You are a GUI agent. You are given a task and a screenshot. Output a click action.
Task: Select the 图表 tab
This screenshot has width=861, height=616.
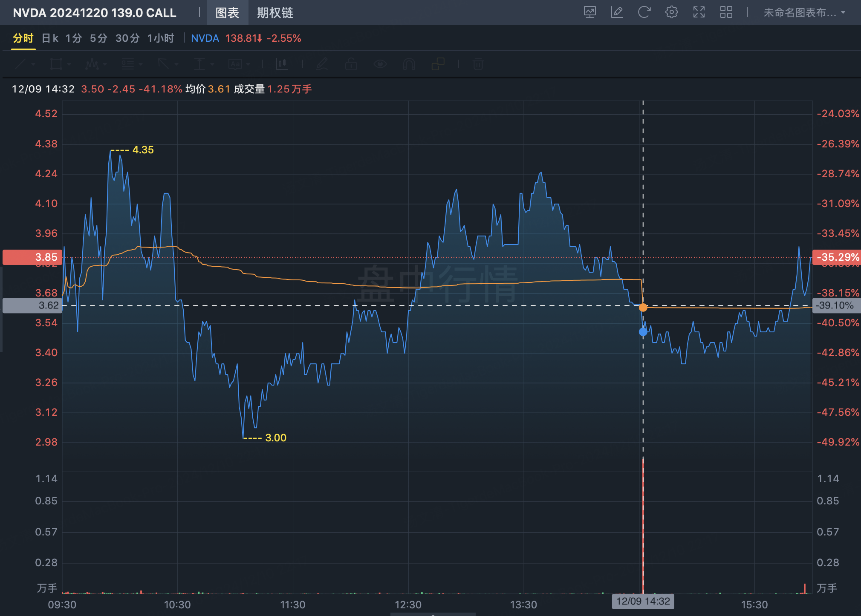click(x=227, y=13)
